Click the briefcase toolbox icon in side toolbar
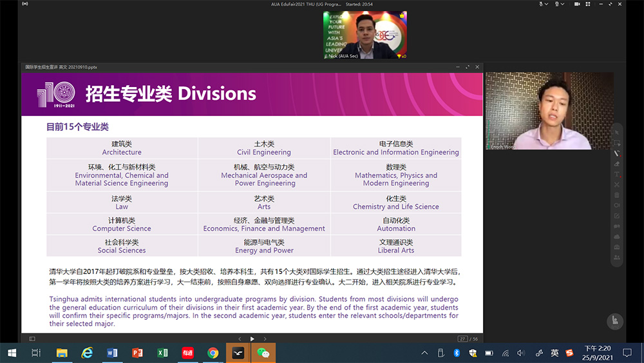 pos(617,247)
